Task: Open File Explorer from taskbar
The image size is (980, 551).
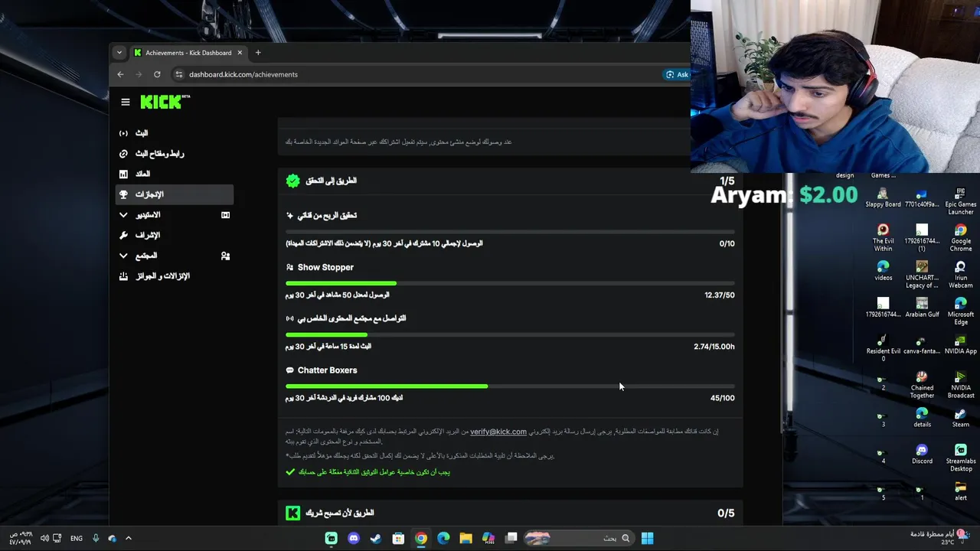Action: [465, 538]
